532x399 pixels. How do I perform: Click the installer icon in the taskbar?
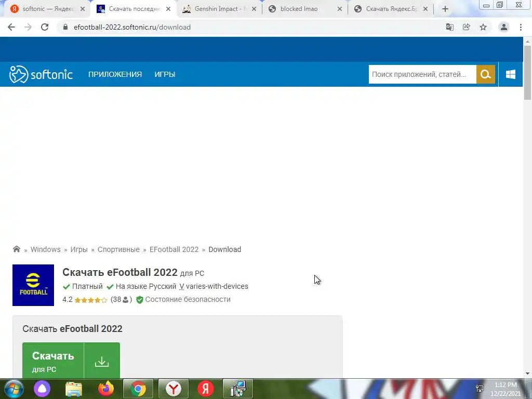(238, 389)
